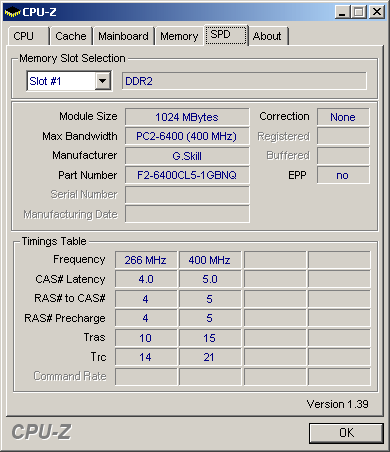
Task: Click the 400 MHz frequency cell
Action: (210, 260)
